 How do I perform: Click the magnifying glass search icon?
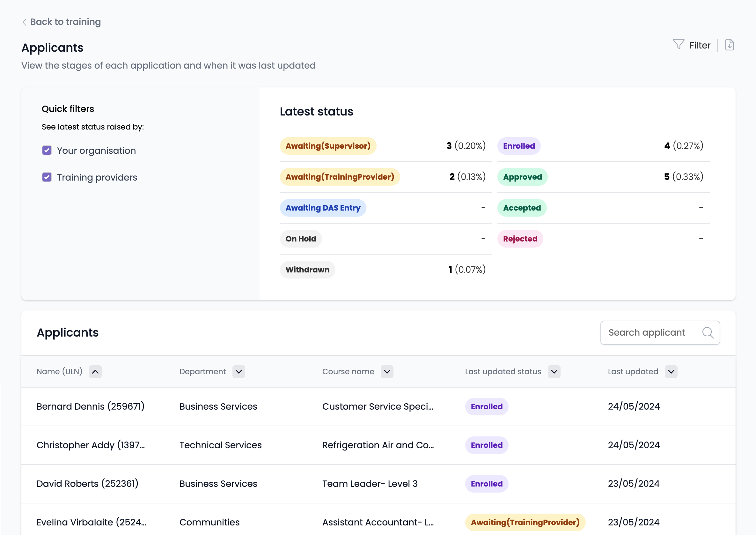[x=708, y=333]
